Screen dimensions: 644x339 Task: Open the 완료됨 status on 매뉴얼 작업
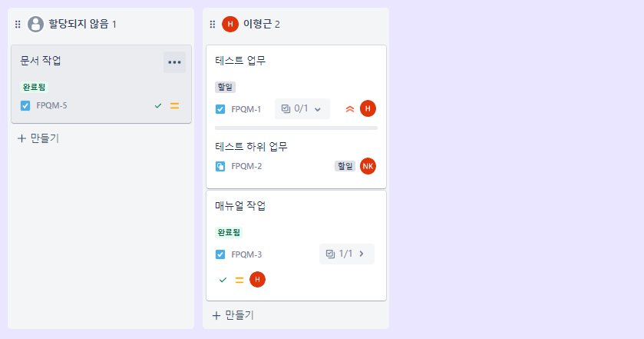[229, 232]
